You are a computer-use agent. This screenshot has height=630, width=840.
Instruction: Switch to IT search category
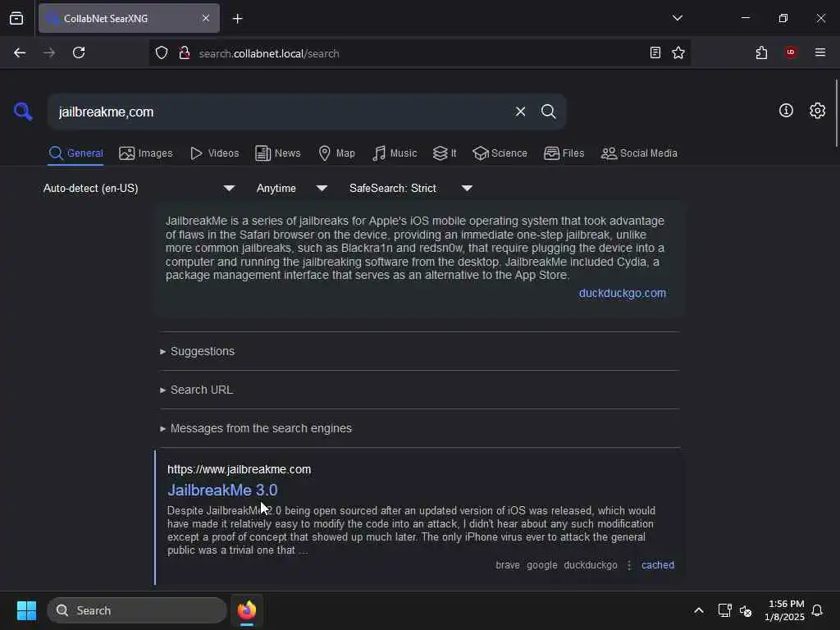445,153
